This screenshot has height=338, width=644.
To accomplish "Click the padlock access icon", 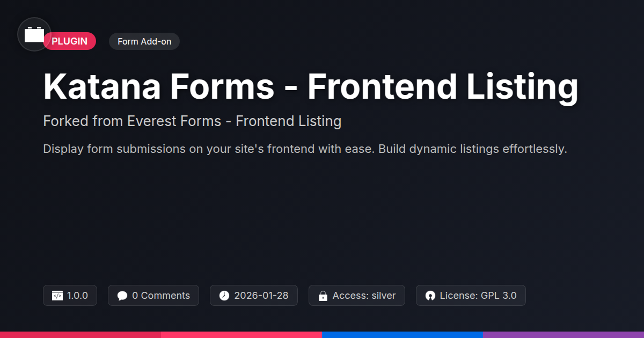I will pos(323,296).
